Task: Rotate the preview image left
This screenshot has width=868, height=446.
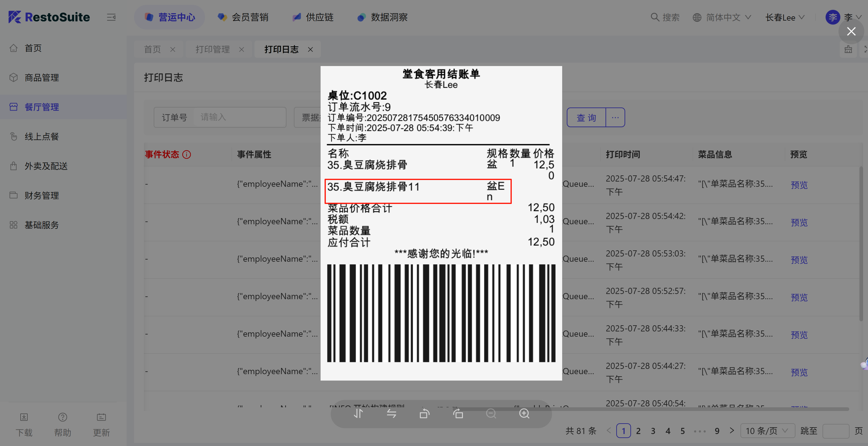Action: click(x=424, y=413)
